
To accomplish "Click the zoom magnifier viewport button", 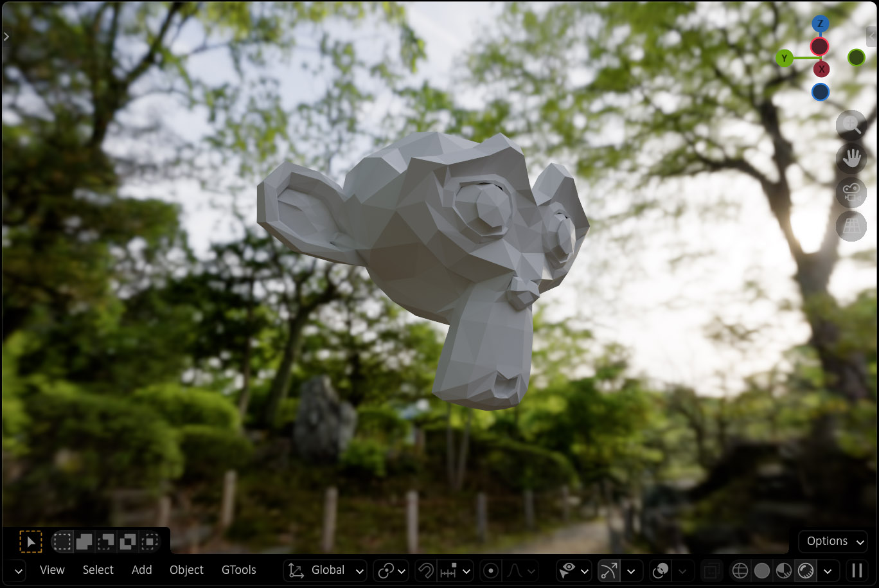I will (851, 125).
